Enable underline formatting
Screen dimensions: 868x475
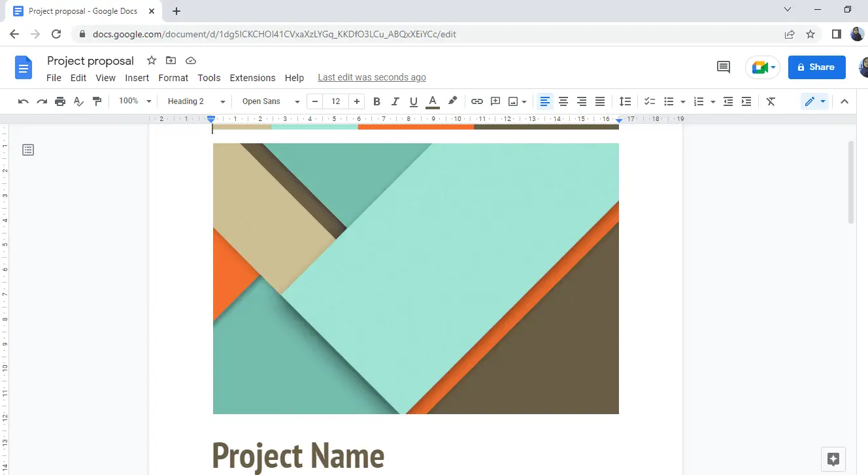pyautogui.click(x=413, y=101)
